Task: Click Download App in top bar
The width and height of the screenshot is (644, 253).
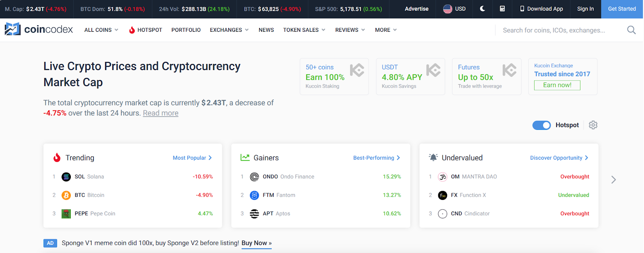Action: (541, 9)
